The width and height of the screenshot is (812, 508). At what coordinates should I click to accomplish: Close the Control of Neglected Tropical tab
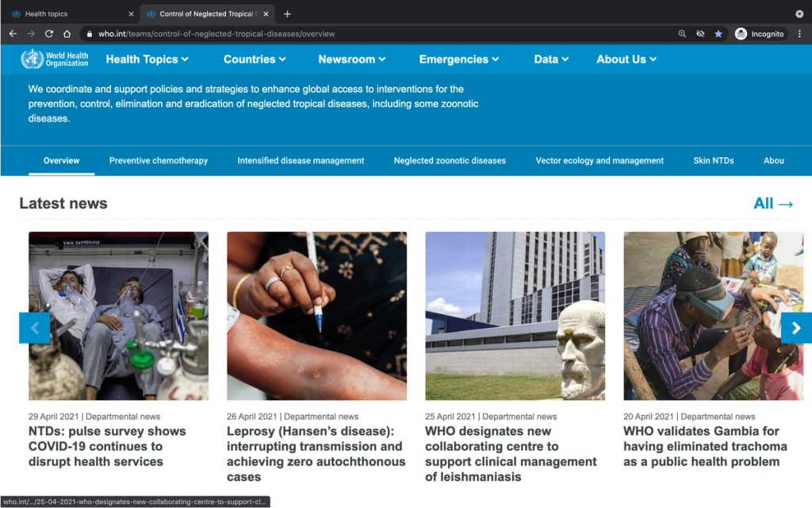266,14
